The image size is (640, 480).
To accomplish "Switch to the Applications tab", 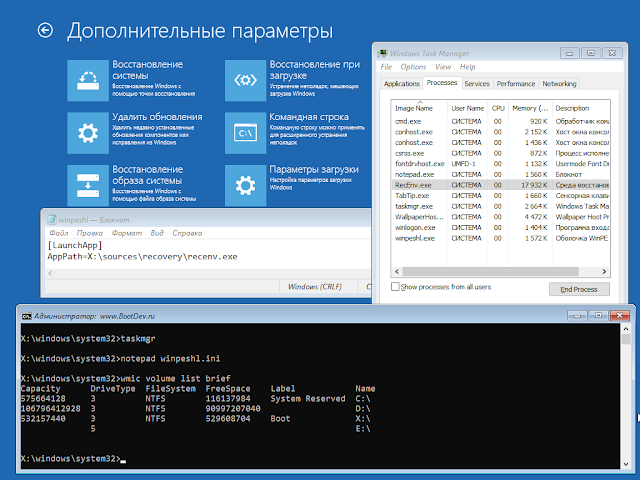I will pos(402,84).
